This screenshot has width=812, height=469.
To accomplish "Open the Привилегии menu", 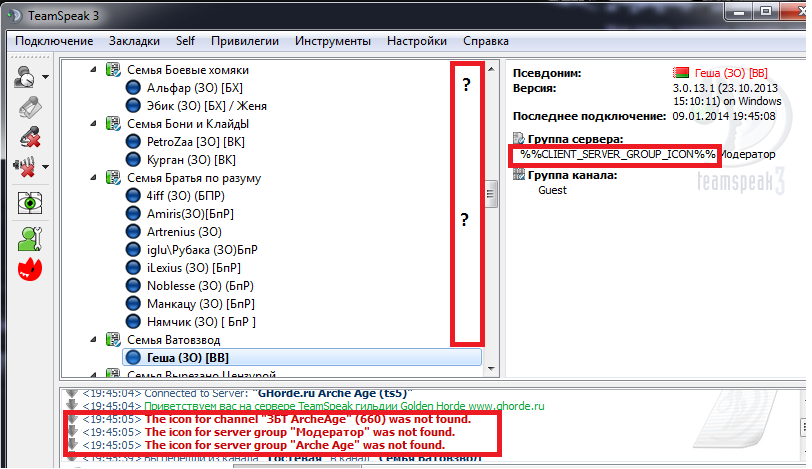I will [244, 41].
